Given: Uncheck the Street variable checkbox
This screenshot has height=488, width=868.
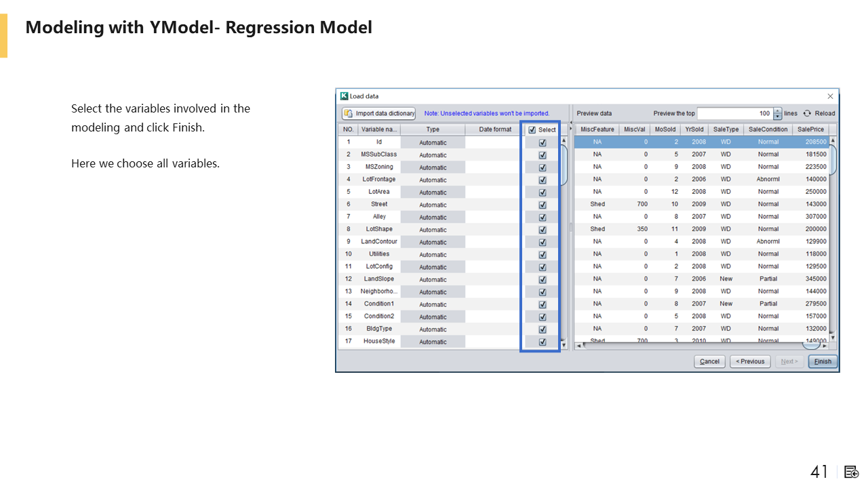Looking at the screenshot, I should (x=542, y=205).
